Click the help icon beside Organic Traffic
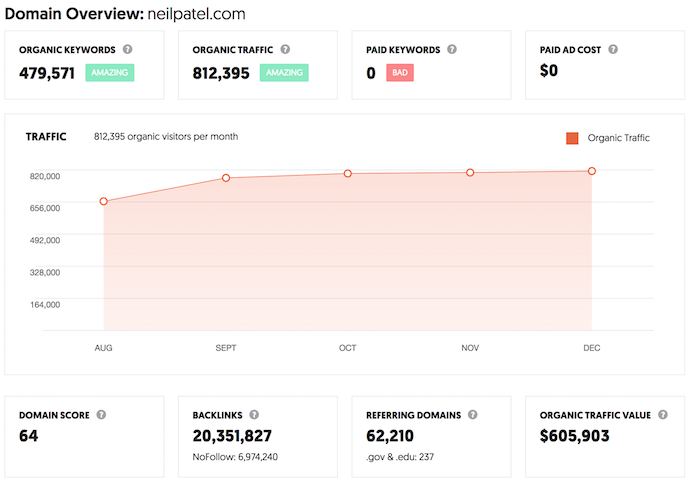 (x=285, y=49)
